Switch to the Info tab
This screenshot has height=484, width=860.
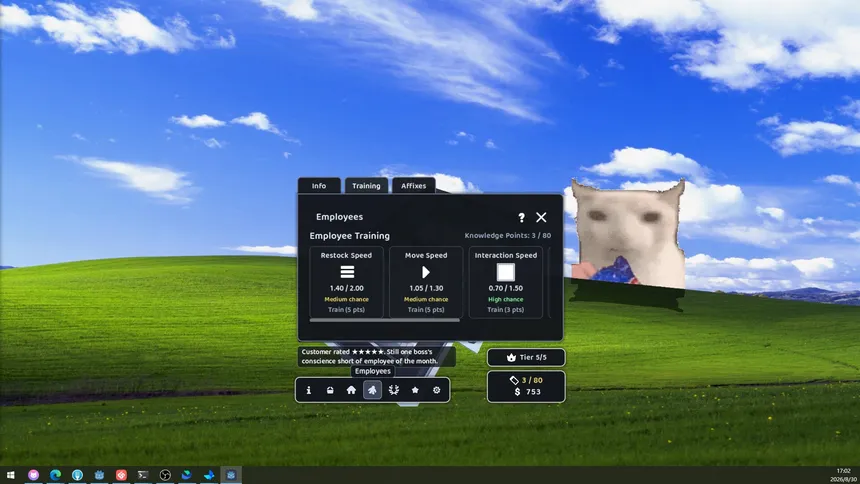pos(319,185)
